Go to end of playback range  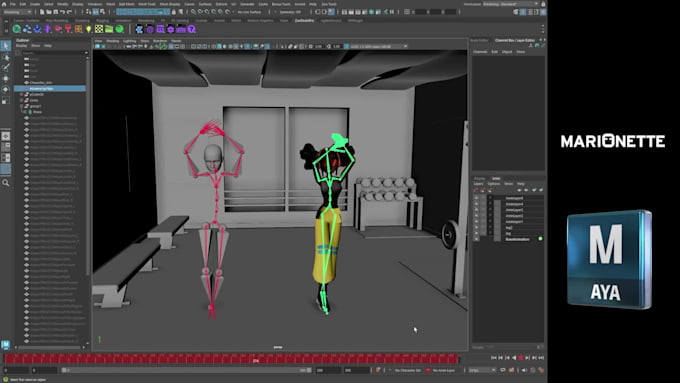tap(541, 358)
